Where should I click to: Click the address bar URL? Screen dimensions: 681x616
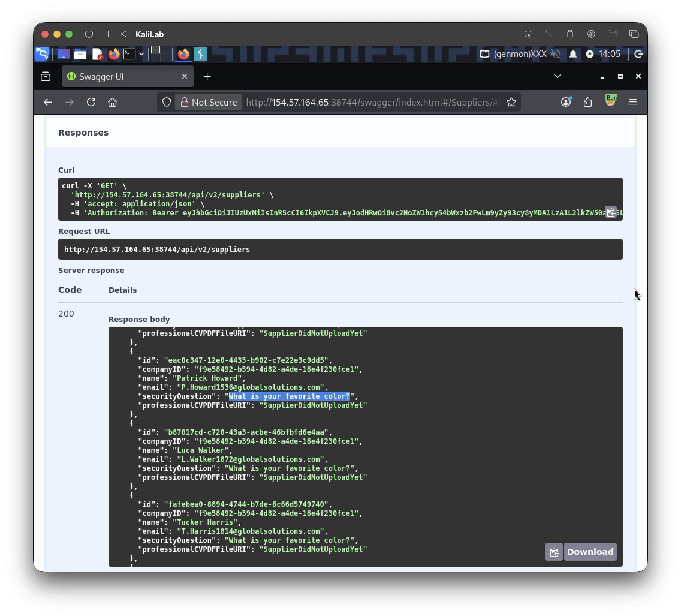point(373,102)
